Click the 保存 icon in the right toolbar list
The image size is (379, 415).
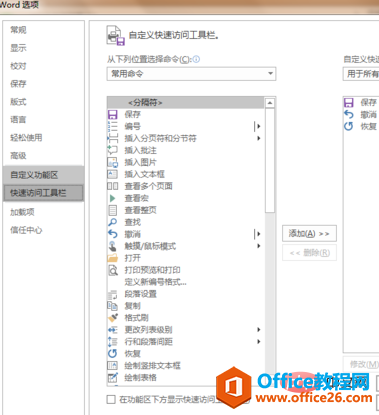coord(349,102)
